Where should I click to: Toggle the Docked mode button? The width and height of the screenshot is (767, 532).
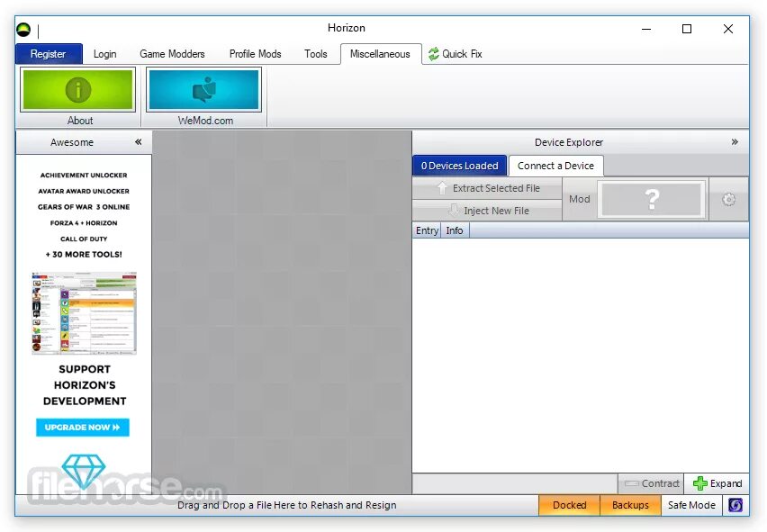click(x=569, y=505)
